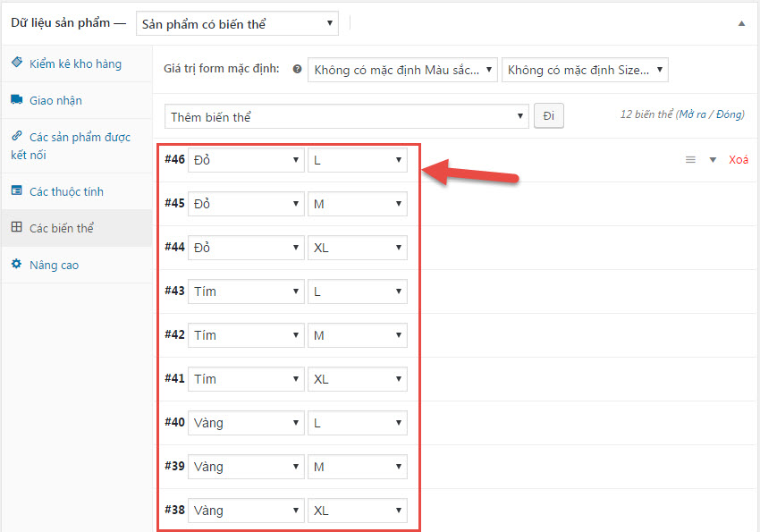
Task: Open color dropdown for variation #41
Action: click(x=246, y=379)
